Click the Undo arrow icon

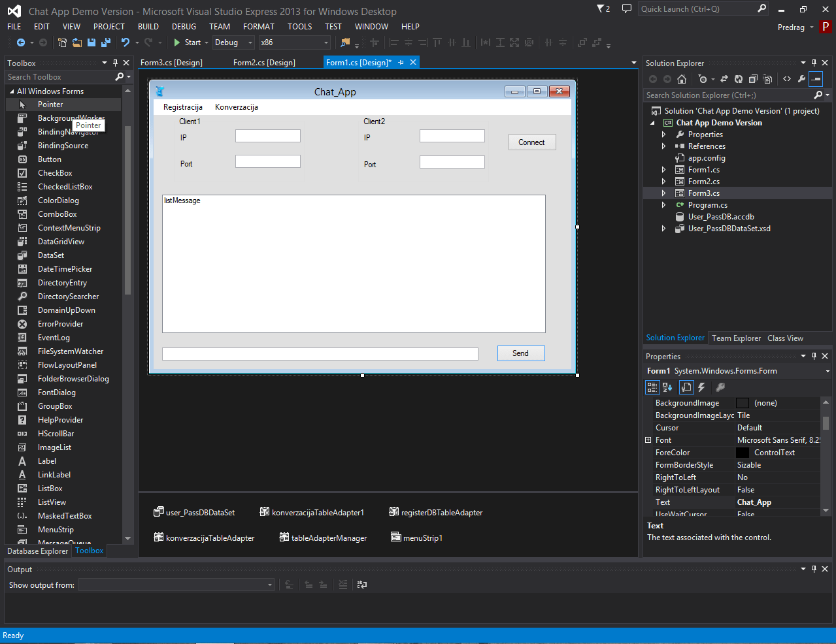click(125, 42)
